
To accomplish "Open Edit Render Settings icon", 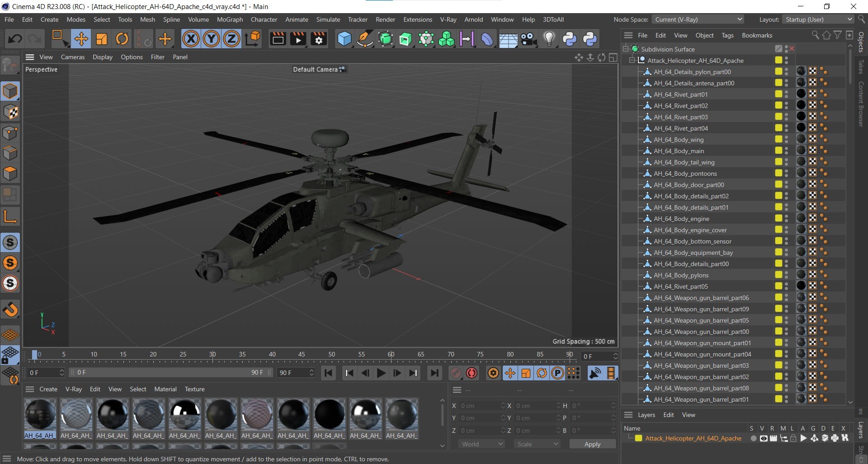I will [319, 39].
